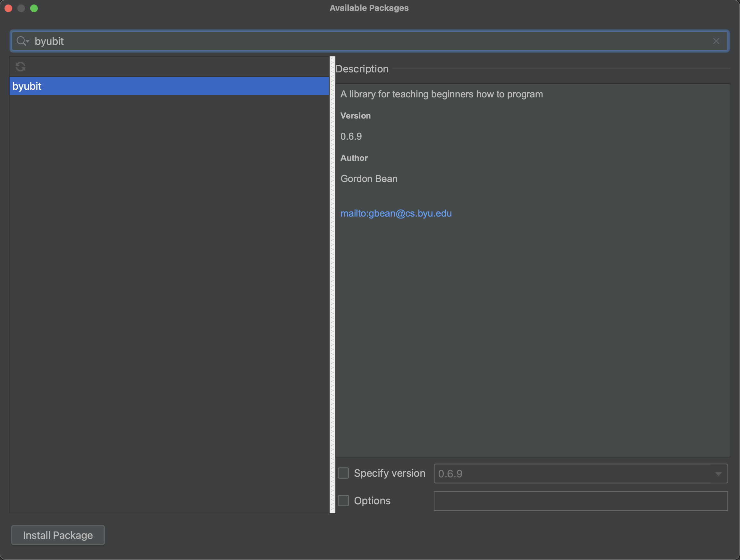Viewport: 740px width, 560px height.
Task: Click Install Package button
Action: click(x=58, y=535)
